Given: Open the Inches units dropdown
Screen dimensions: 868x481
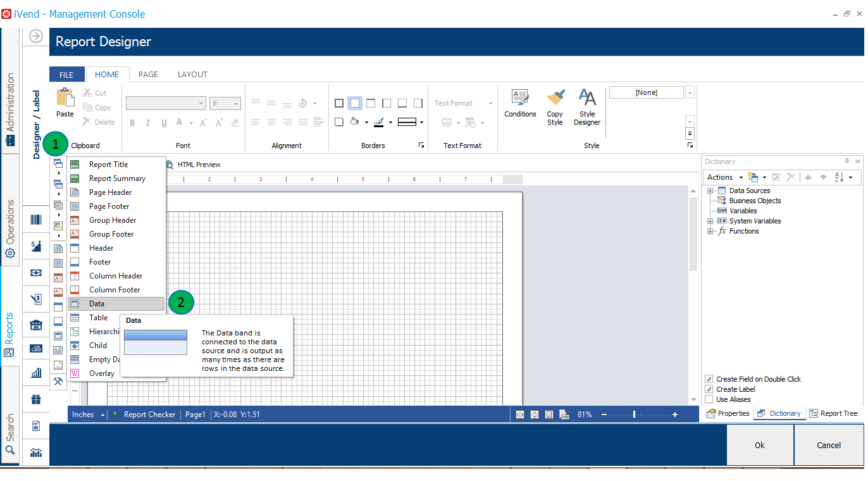Looking at the screenshot, I should click(88, 415).
